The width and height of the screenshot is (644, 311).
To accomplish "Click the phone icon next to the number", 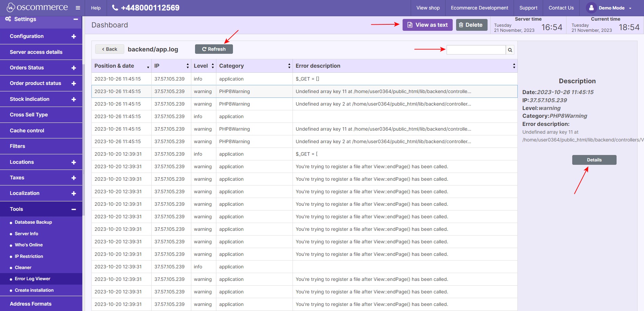I will (115, 7).
